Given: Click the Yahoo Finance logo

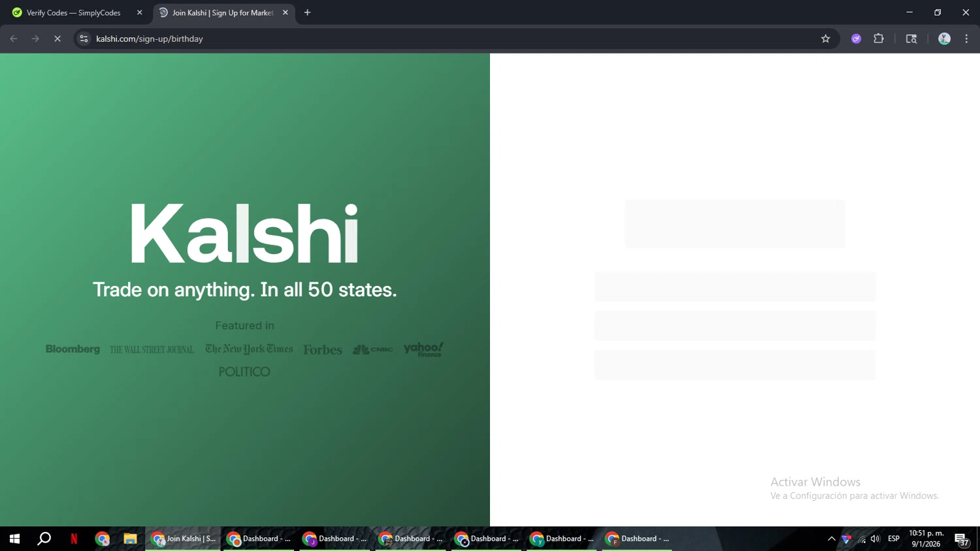Looking at the screenshot, I should (x=423, y=349).
